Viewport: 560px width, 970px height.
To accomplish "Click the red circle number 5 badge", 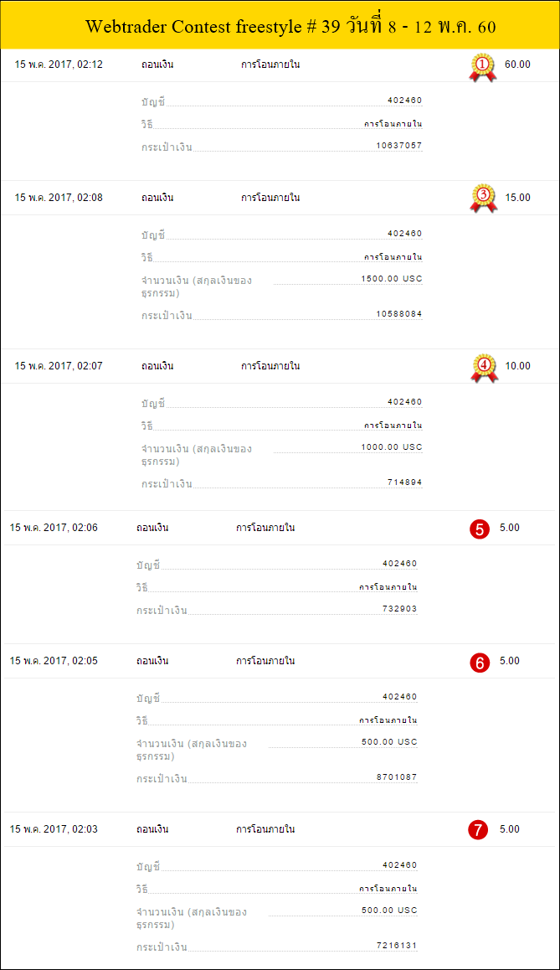I will pyautogui.click(x=480, y=529).
